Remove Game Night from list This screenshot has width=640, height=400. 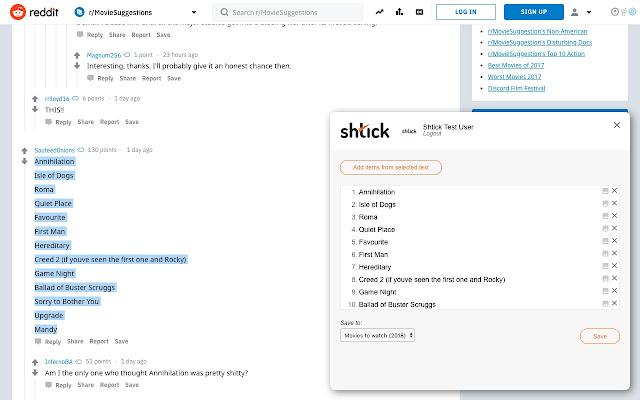pyautogui.click(x=614, y=291)
